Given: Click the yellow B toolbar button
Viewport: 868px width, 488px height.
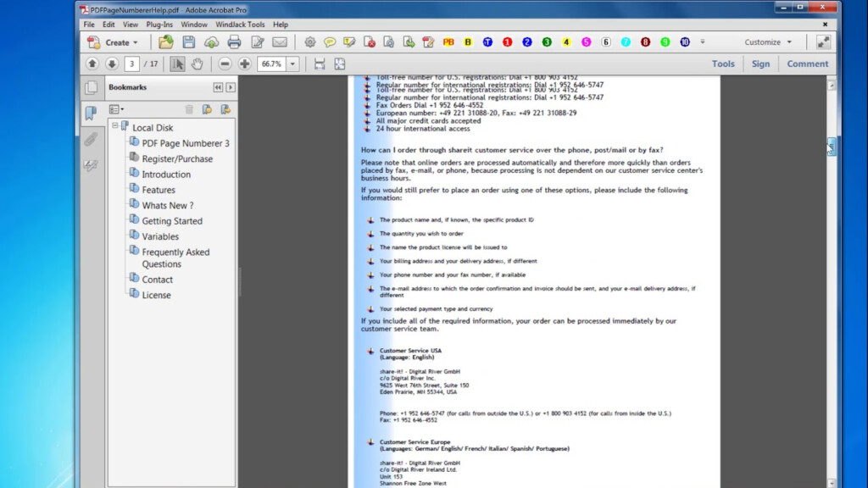Looking at the screenshot, I should coord(468,42).
